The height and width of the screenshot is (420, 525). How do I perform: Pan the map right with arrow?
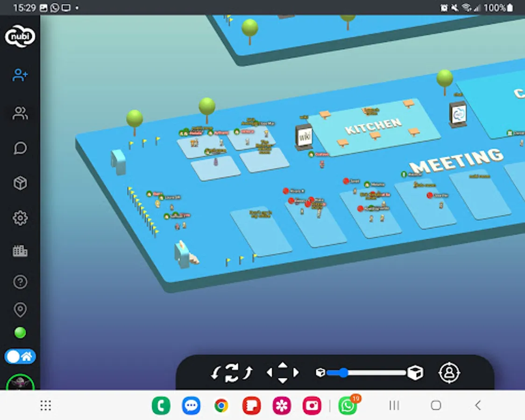pyautogui.click(x=296, y=372)
